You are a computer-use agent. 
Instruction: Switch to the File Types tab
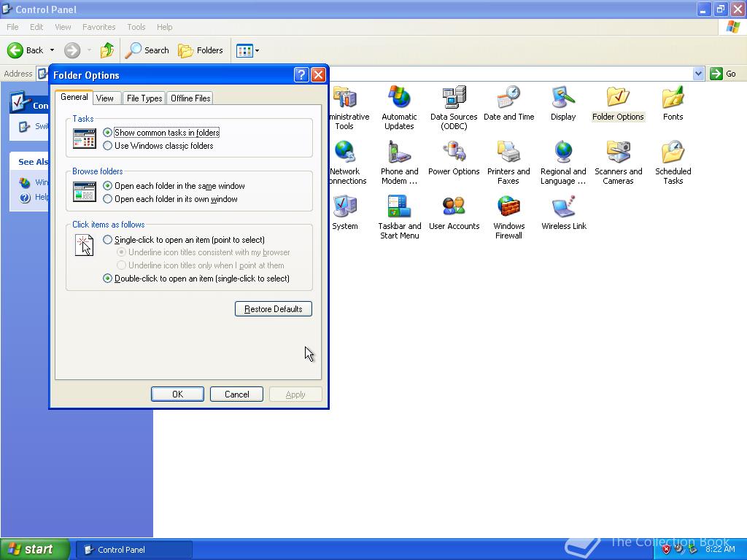pos(144,98)
